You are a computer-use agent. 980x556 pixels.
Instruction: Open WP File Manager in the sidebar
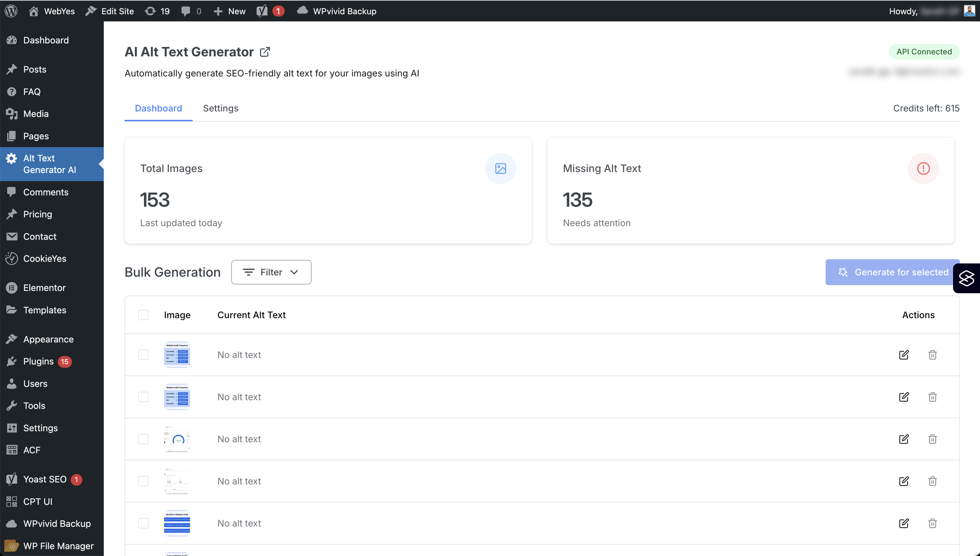pos(52,546)
